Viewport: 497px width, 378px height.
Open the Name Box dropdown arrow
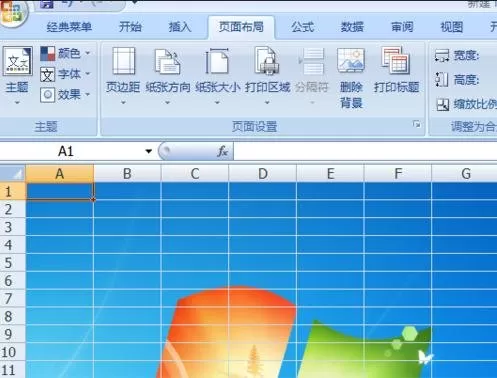(x=148, y=152)
